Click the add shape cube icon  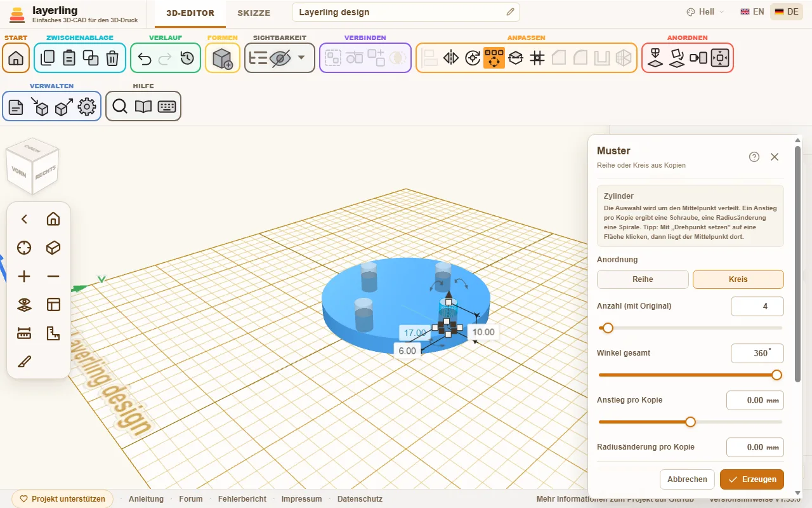pyautogui.click(x=223, y=58)
